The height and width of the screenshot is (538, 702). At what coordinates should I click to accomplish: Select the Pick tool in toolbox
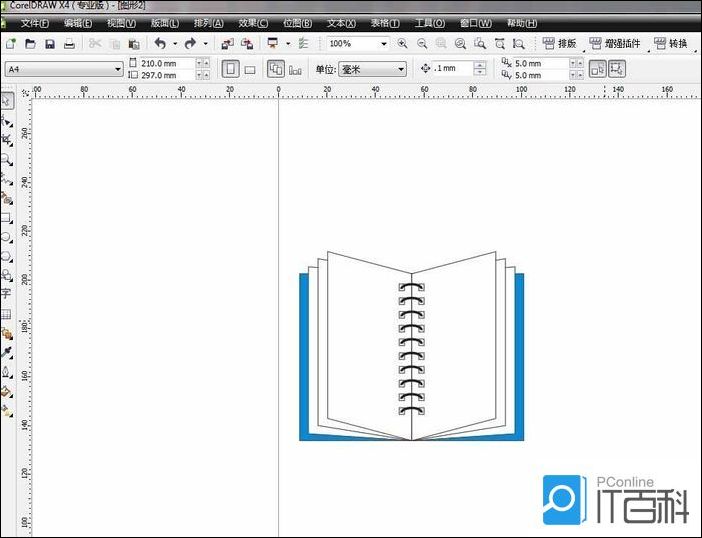[x=7, y=101]
